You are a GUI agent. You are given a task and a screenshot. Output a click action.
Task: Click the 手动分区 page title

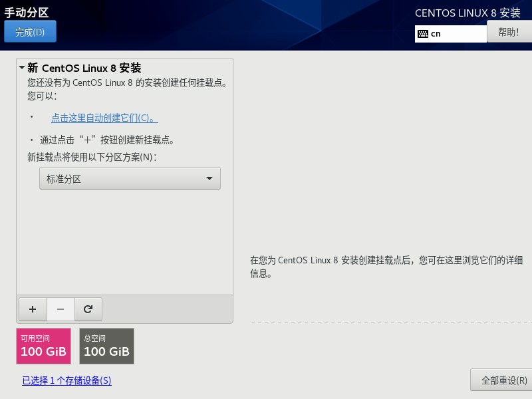pos(27,12)
